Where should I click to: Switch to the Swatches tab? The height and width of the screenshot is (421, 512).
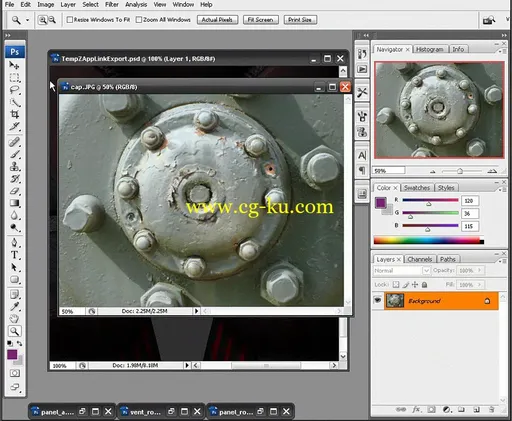417,188
